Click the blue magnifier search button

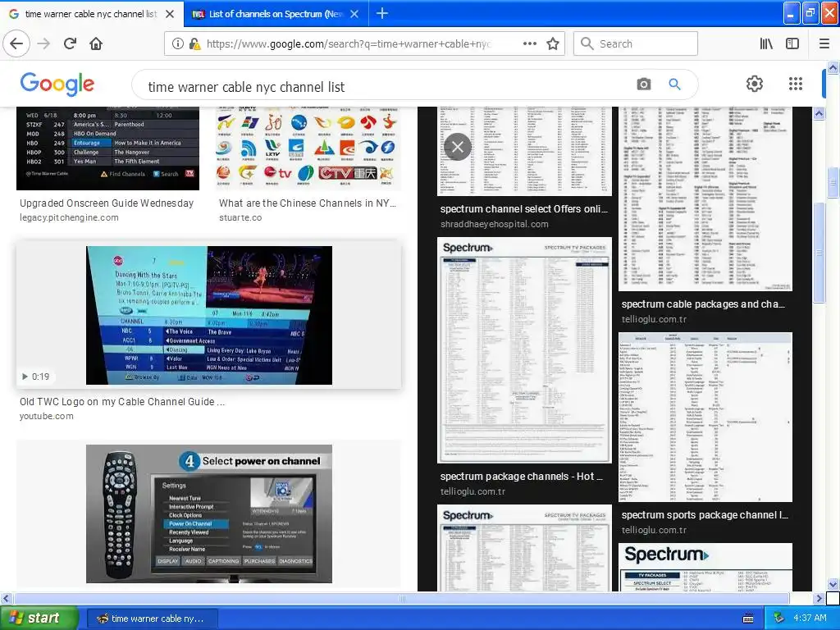(x=674, y=84)
